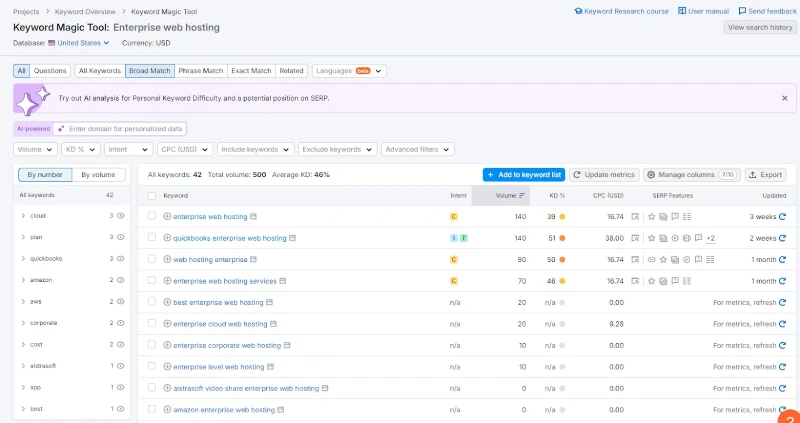Select the All Keywords match tab

pyautogui.click(x=100, y=71)
